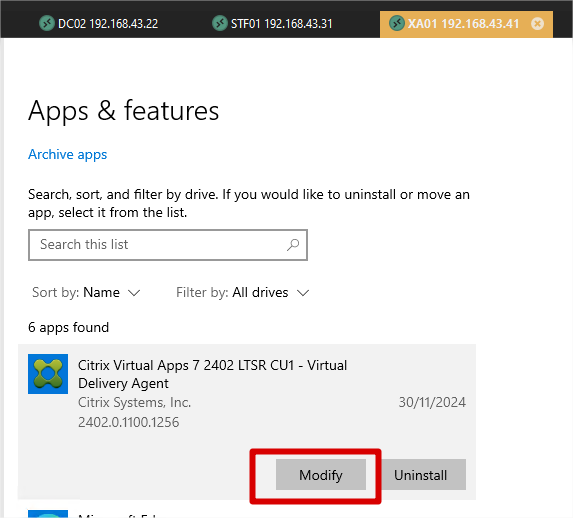Click the Citrix Systems, Inc. publisher text
Screen dimensions: 573x518
(x=134, y=402)
